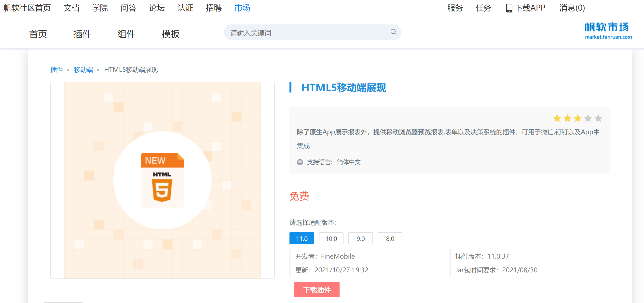644x303 pixels.
Task: Go to 市场 in top menu
Action: coord(242,8)
